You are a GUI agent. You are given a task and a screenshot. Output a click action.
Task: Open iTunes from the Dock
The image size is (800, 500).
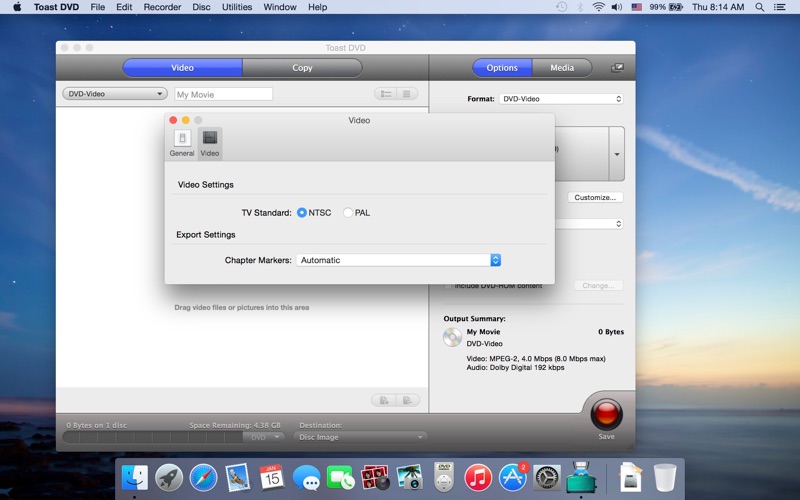pyautogui.click(x=478, y=478)
